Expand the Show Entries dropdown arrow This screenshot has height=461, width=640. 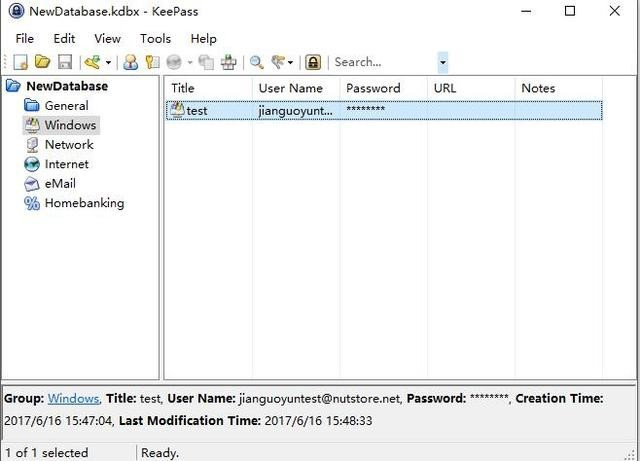tap(290, 62)
